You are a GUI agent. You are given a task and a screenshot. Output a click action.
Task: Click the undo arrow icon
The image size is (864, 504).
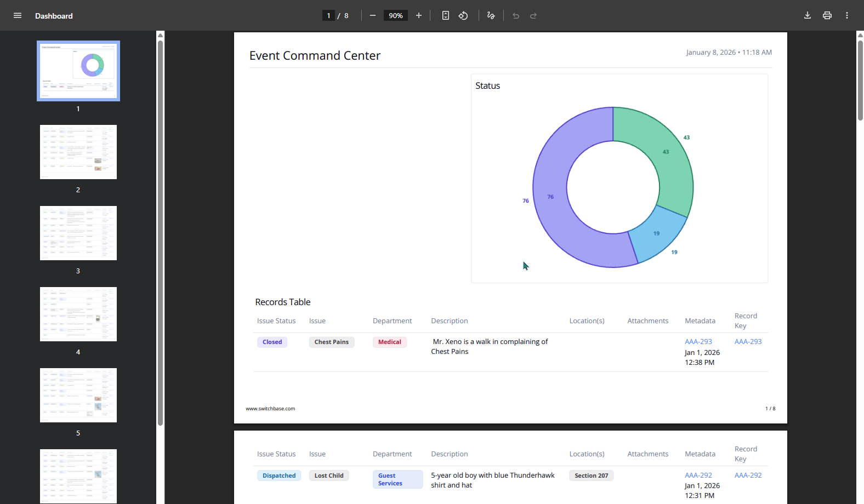click(x=516, y=15)
